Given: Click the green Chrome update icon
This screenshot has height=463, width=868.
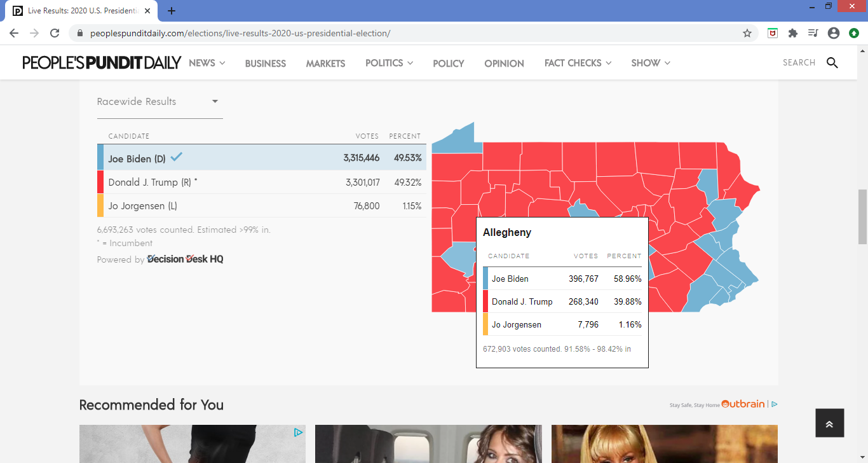Looking at the screenshot, I should click(854, 33).
